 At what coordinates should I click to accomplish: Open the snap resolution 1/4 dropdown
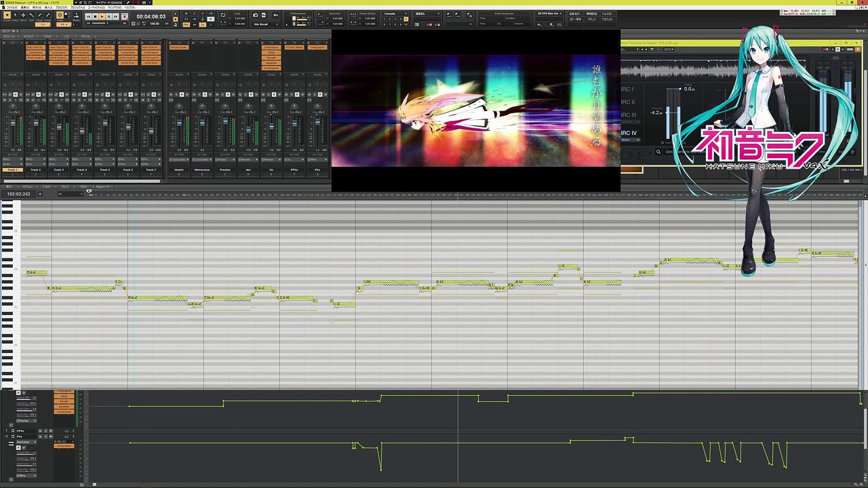pos(43,24)
